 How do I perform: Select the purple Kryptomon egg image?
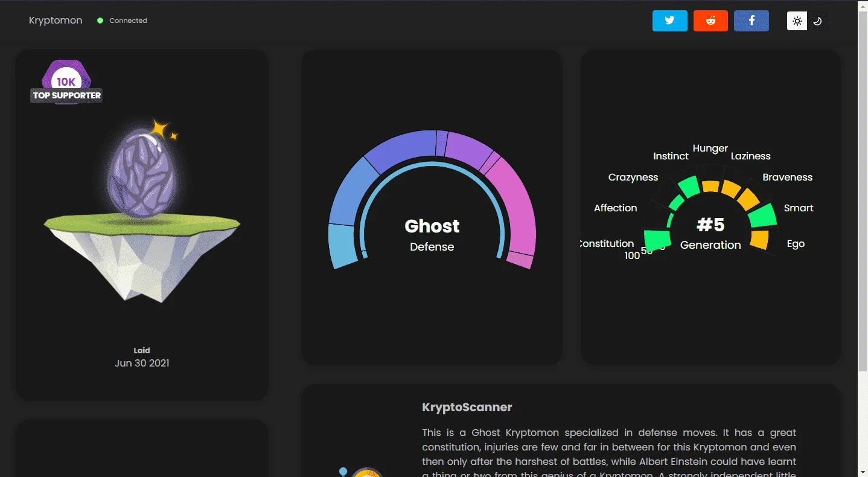point(142,175)
